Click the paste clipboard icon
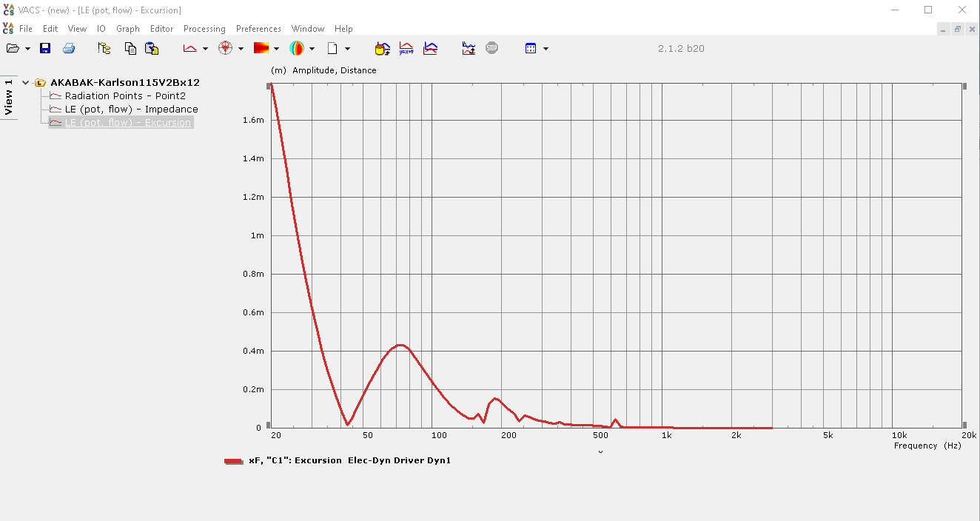Screen dimensions: 980x521 [x=152, y=48]
